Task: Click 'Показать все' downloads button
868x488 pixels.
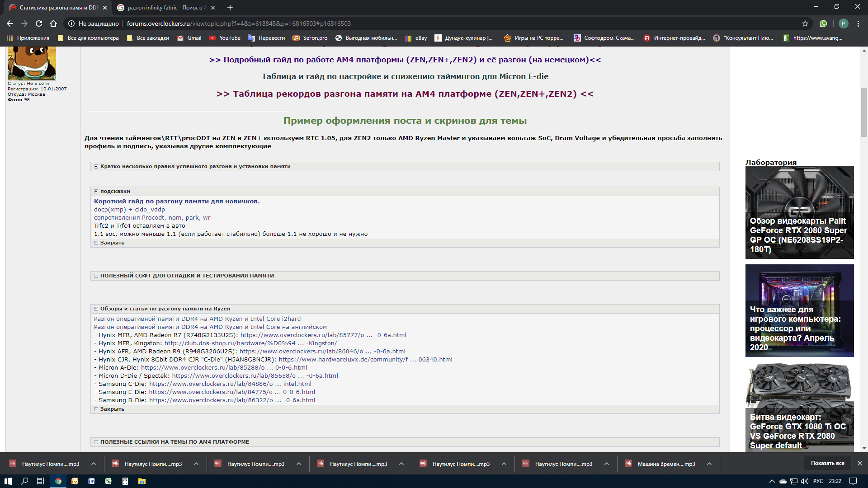Action: coord(827,463)
